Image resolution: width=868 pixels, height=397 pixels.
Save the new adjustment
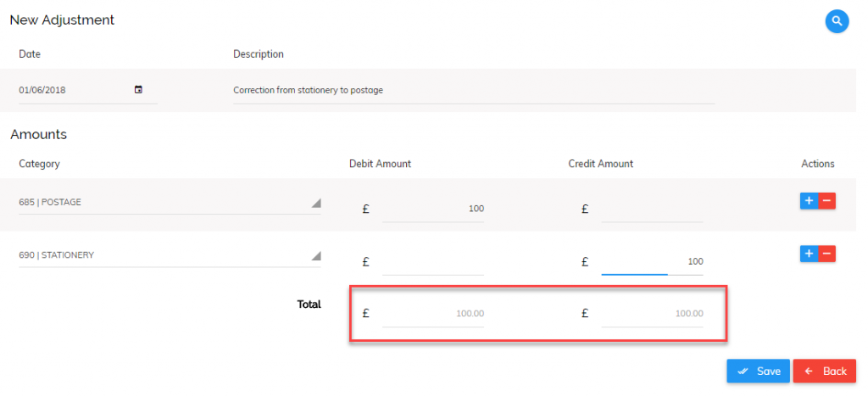(758, 371)
